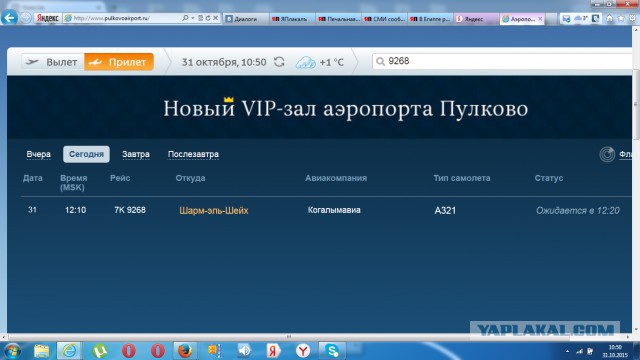Open the mail icon in browser toolbar
The image size is (640, 360).
point(566,19)
